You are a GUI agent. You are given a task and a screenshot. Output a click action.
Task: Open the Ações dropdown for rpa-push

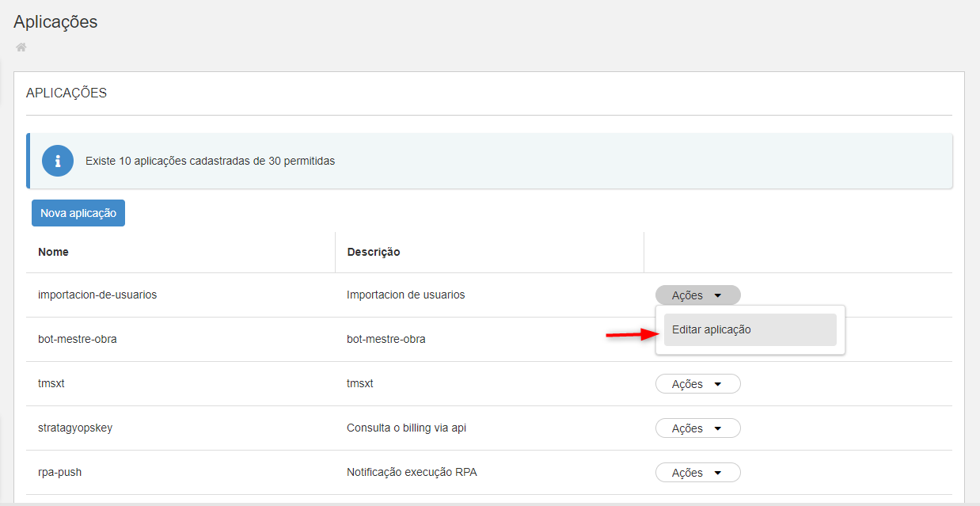pyautogui.click(x=697, y=473)
